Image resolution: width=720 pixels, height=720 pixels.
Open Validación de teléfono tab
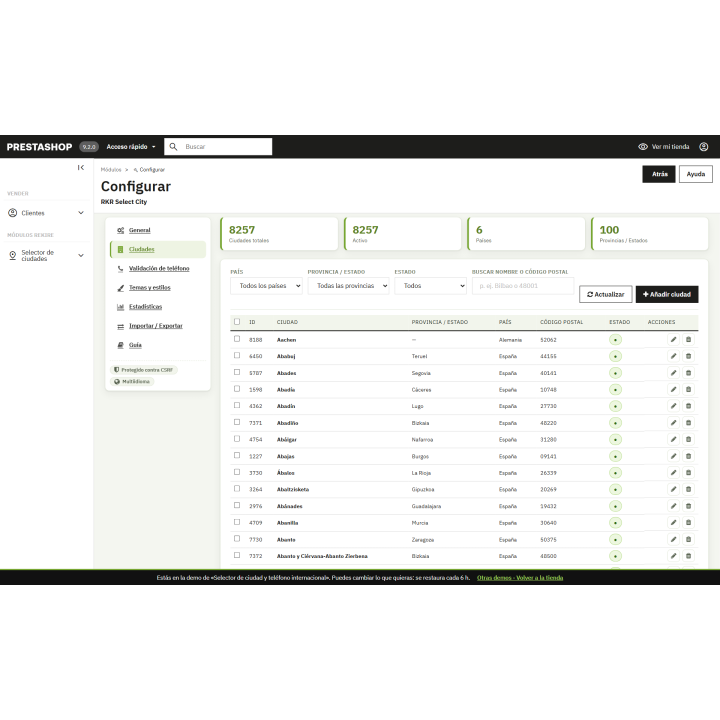[x=159, y=269]
